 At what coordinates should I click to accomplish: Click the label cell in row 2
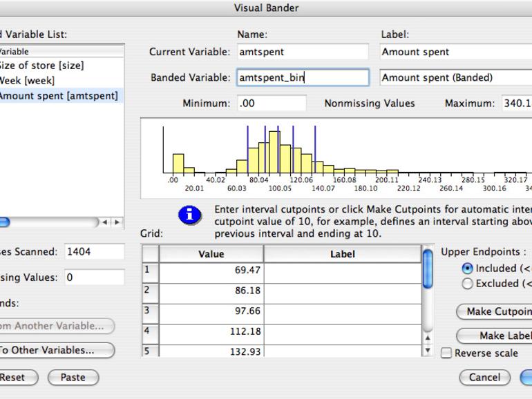(343, 293)
